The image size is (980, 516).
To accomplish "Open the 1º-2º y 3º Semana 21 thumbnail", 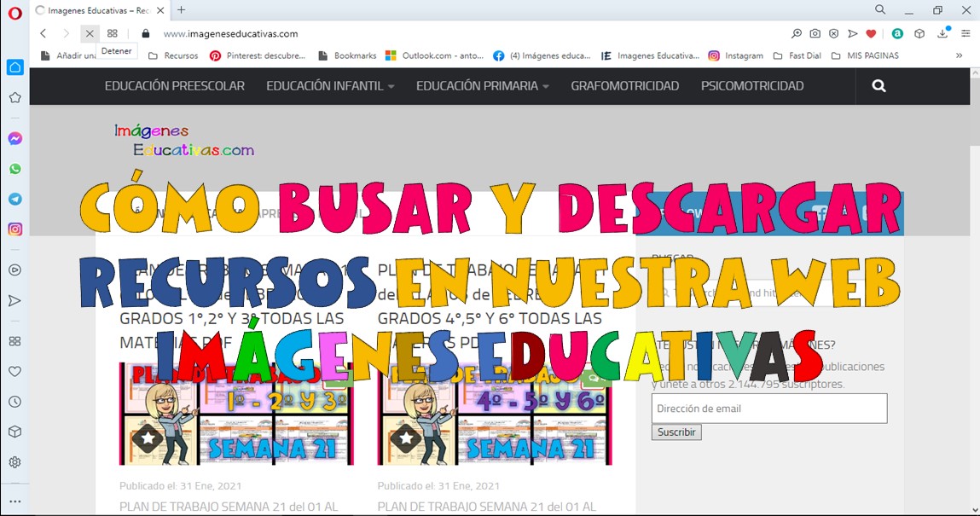I will pyautogui.click(x=236, y=414).
